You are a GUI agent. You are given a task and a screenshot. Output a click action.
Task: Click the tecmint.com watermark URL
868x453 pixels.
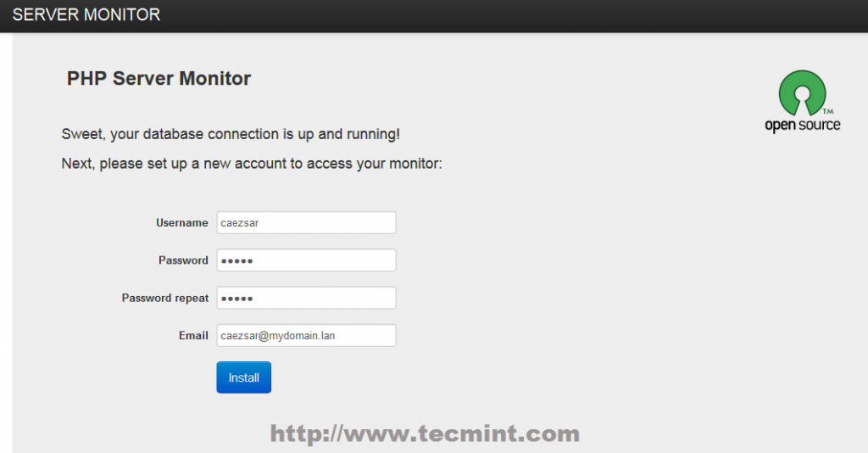pos(425,434)
